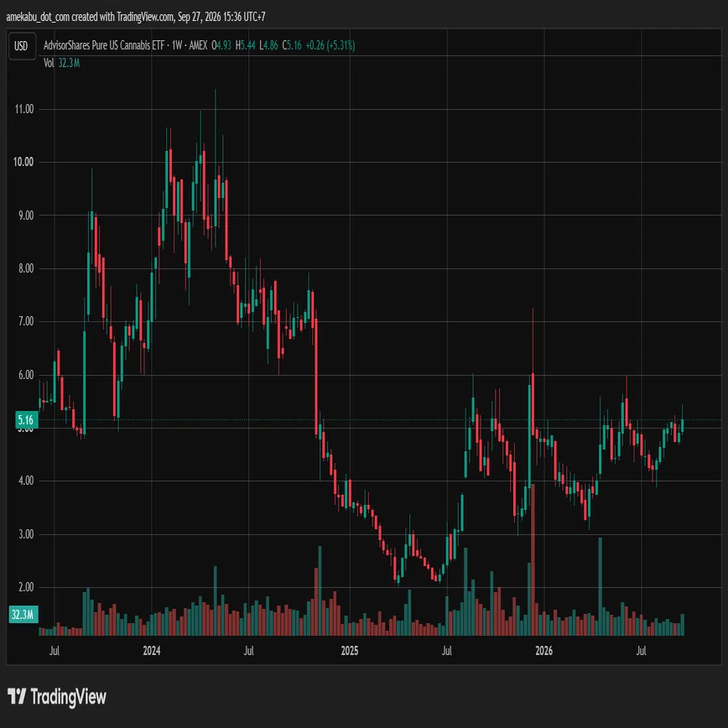Click the 7.00 price axis label

(x=26, y=321)
